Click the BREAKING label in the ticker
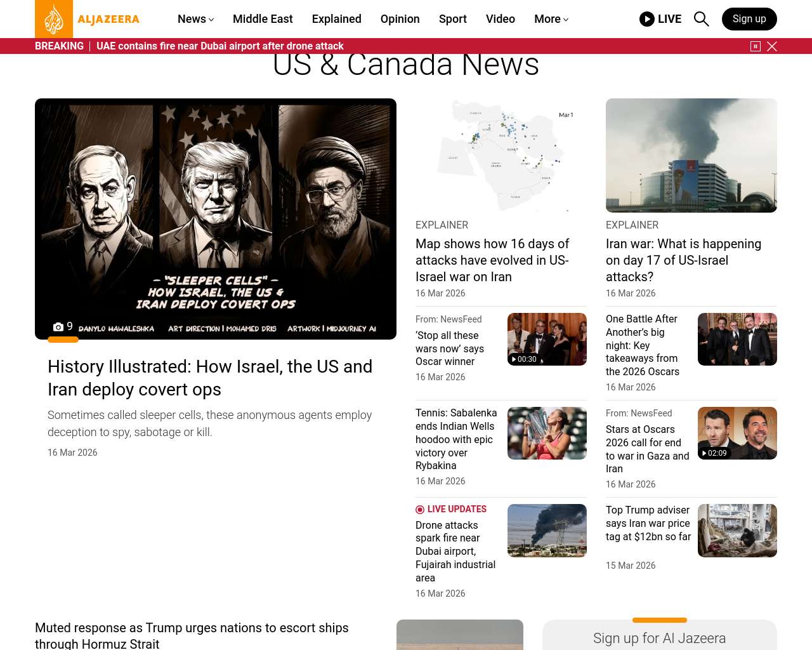Image resolution: width=812 pixels, height=650 pixels. 59,46
